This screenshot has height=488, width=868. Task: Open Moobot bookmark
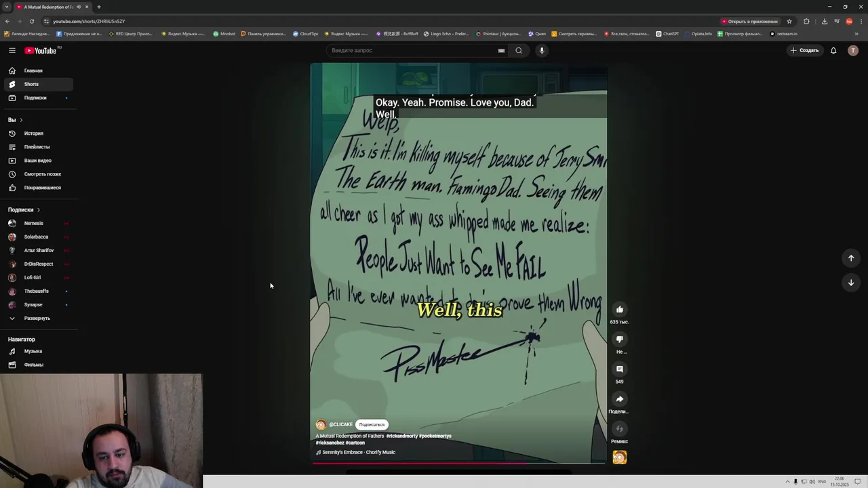[224, 33]
